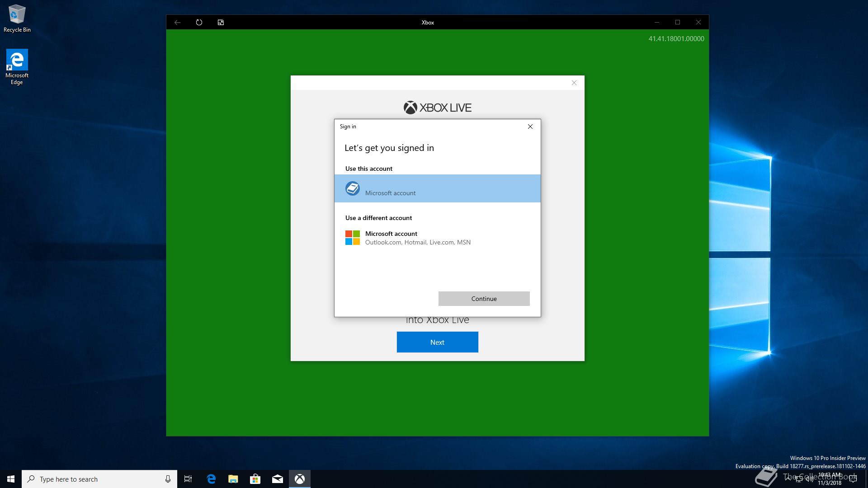Open the Action Center notification icon
This screenshot has height=488, width=868.
853,479
